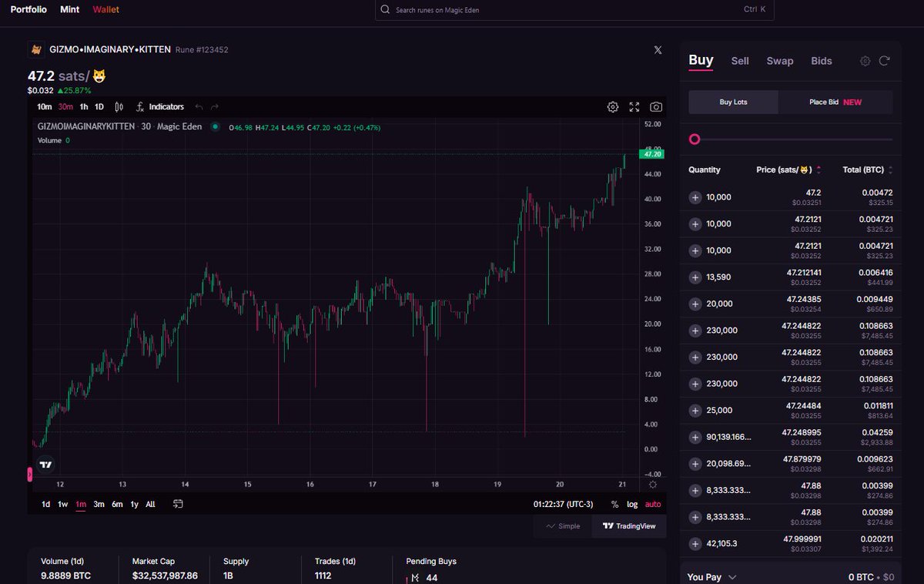Click the GIZMOIMAGINARYKITTEN symbol legend title
Viewport: 924px width, 584px height.
tap(119, 126)
